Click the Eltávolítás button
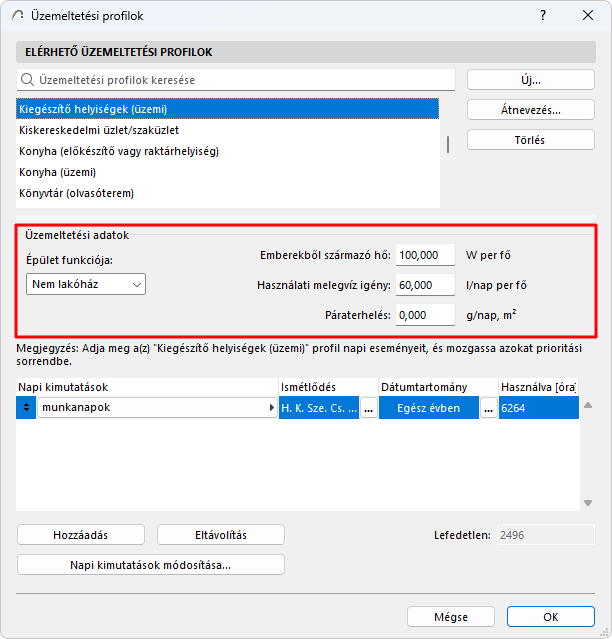Image resolution: width=612 pixels, height=639 pixels. (221, 535)
